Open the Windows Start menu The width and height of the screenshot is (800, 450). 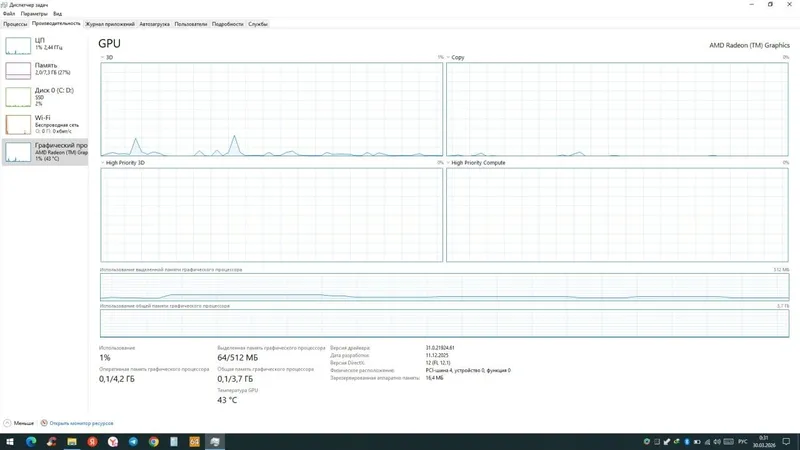click(10, 442)
